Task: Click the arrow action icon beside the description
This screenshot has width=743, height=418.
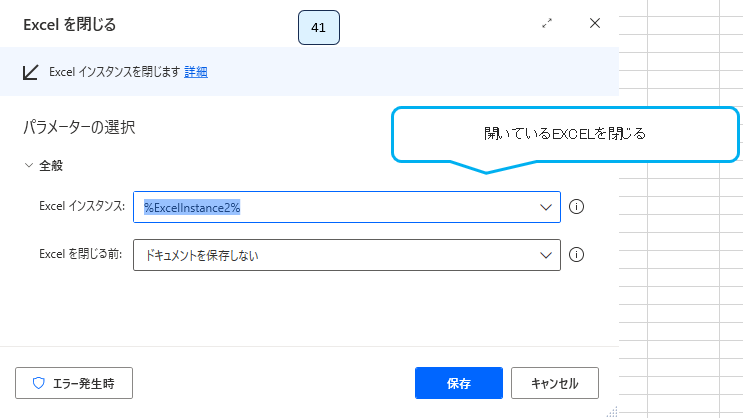Action: (31, 72)
